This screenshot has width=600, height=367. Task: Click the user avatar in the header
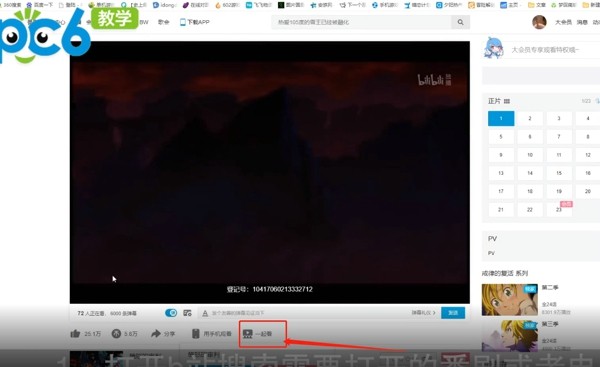(x=539, y=22)
